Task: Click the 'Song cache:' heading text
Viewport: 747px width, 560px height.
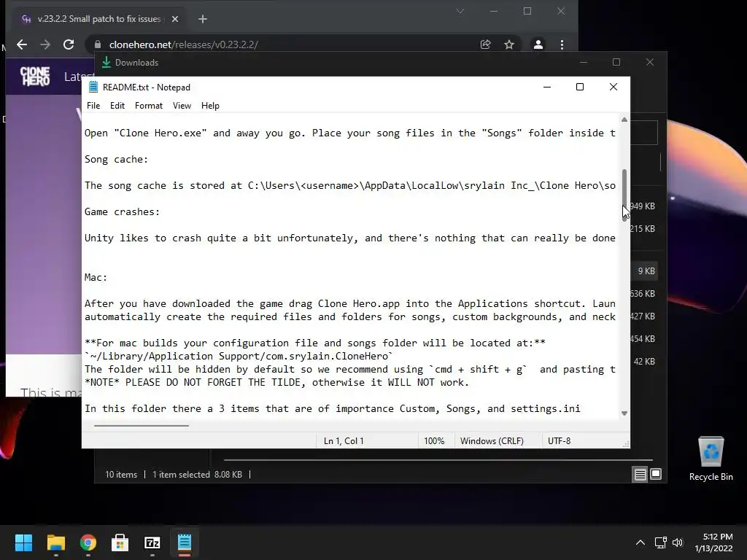Action: tap(116, 160)
